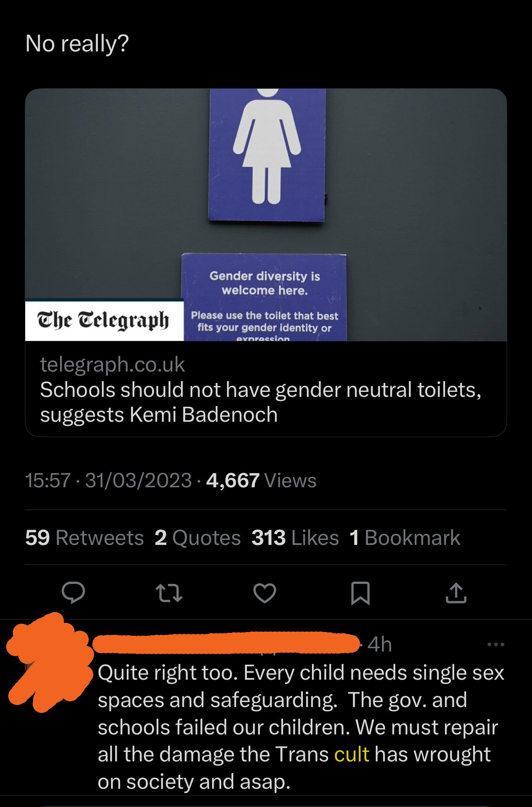Tap the retweet arrows icon
532x807 pixels.
click(x=169, y=593)
